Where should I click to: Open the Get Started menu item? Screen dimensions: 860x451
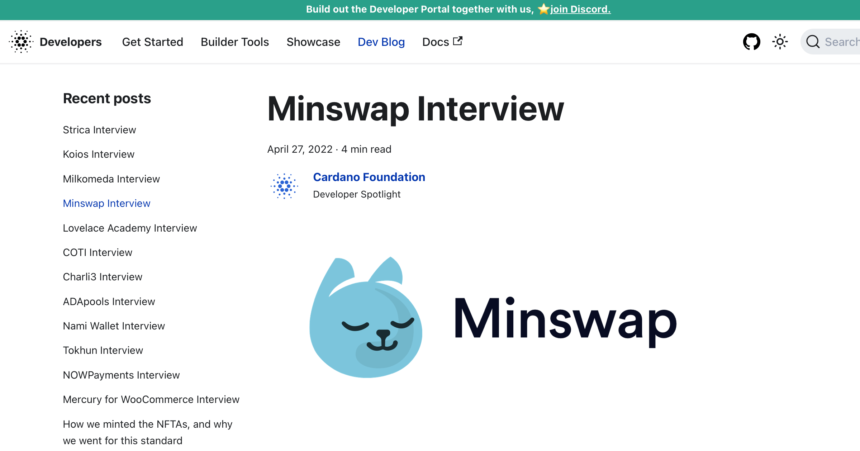pyautogui.click(x=152, y=42)
